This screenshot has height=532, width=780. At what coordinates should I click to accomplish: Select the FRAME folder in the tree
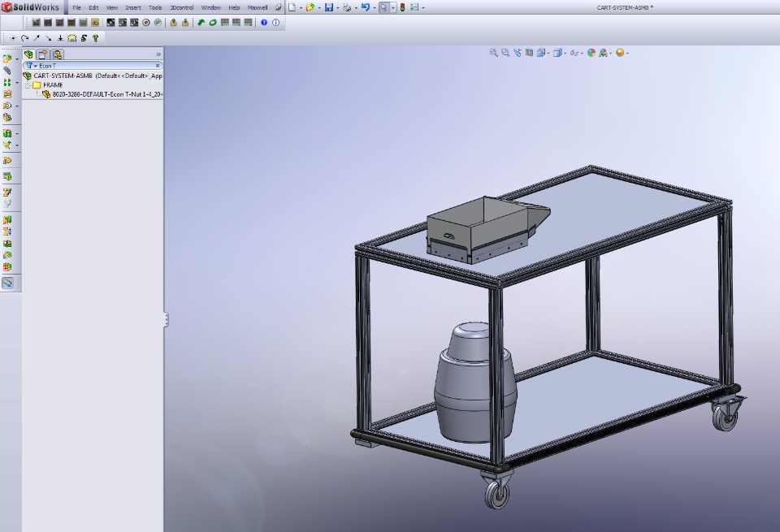coord(48,85)
